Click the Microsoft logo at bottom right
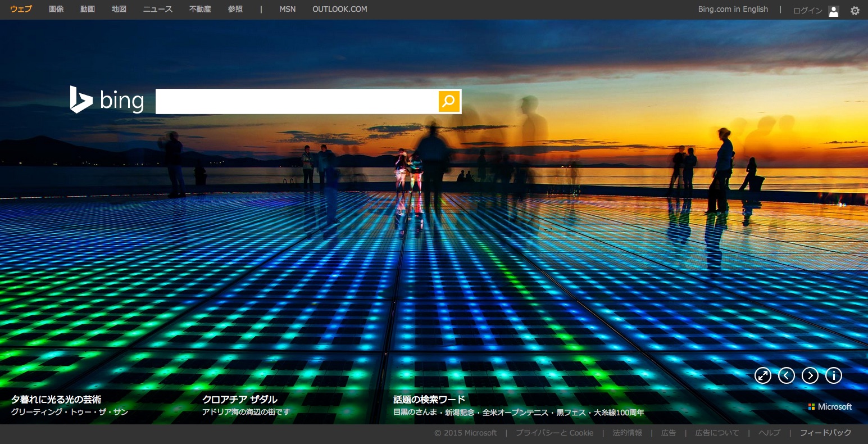The height and width of the screenshot is (444, 868). (x=830, y=406)
